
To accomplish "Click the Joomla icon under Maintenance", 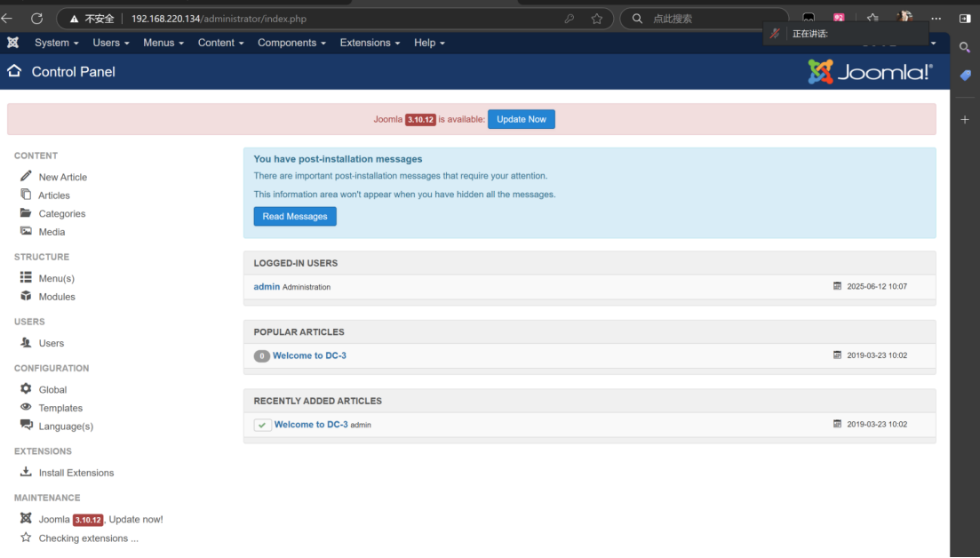I will pos(26,518).
